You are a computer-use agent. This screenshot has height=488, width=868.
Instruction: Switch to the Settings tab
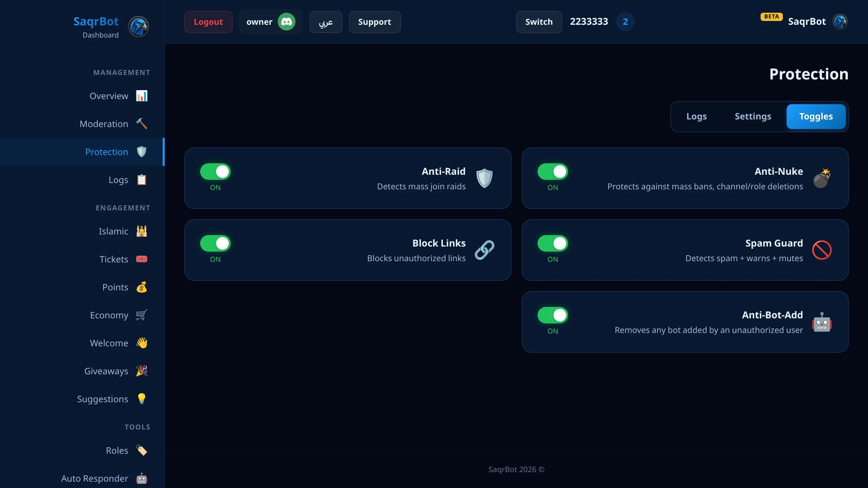click(753, 117)
